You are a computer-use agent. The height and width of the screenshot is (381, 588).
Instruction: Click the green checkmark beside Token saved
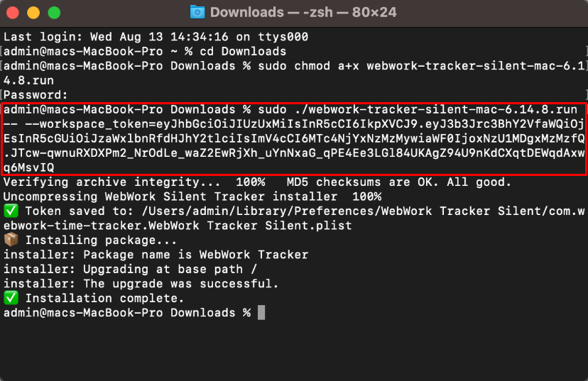coord(11,211)
